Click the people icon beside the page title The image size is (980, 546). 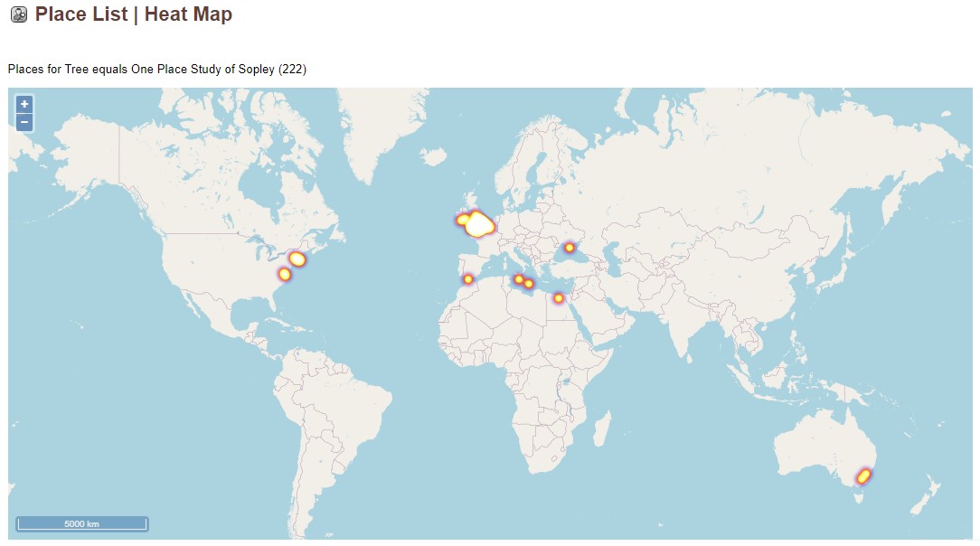pyautogui.click(x=20, y=14)
